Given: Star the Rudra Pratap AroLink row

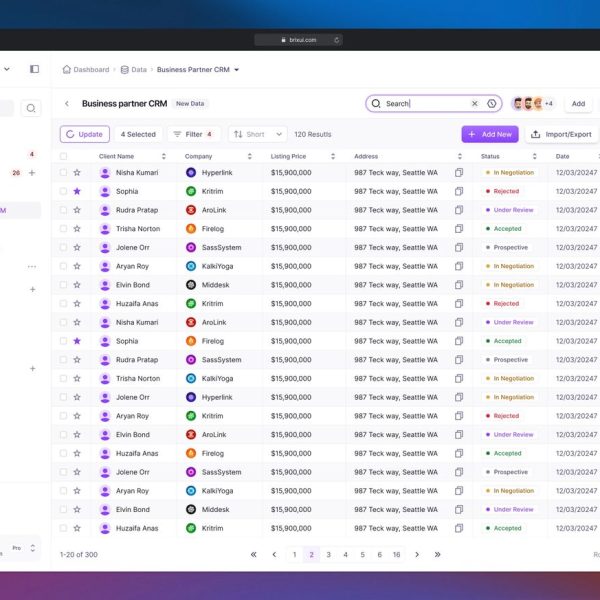Looking at the screenshot, I should [77, 210].
